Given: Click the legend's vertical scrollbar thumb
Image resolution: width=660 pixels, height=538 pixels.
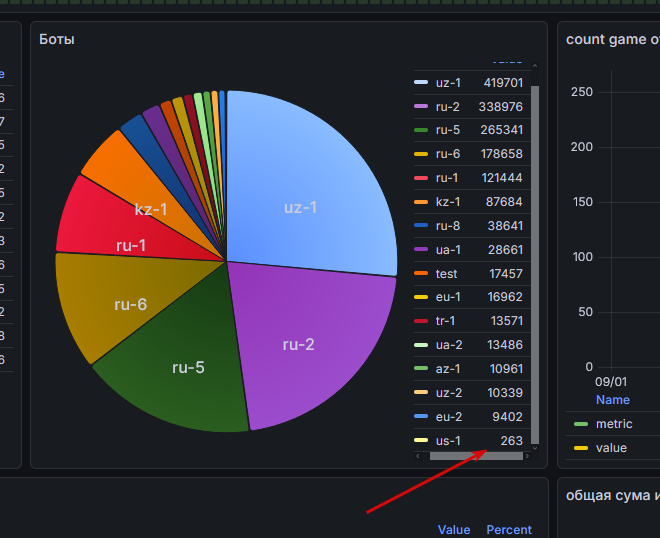Looking at the screenshot, I should pos(535,265).
